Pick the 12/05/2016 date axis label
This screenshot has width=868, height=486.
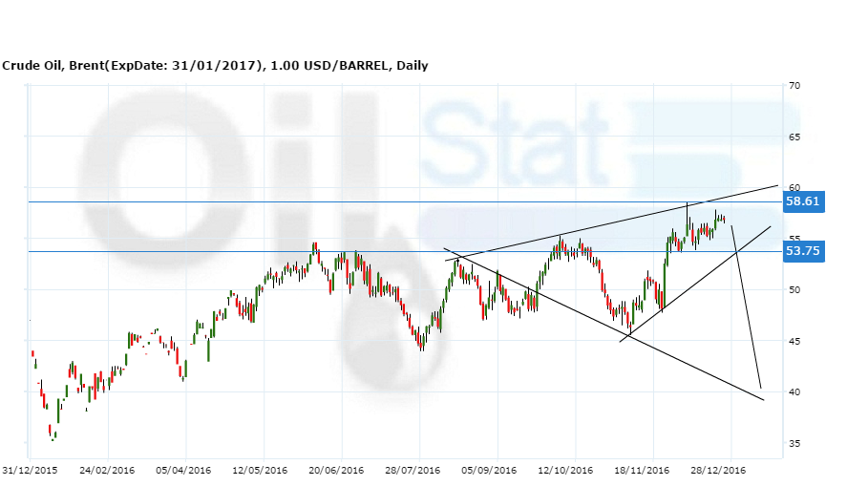pos(260,470)
